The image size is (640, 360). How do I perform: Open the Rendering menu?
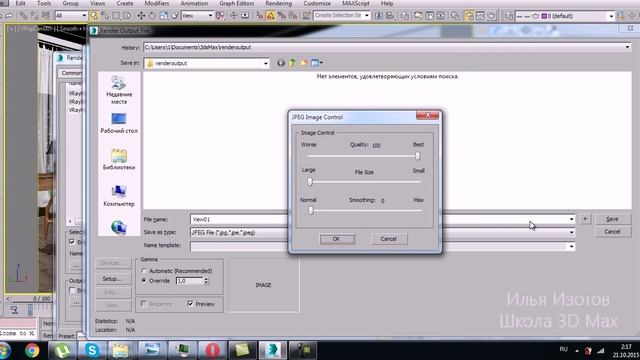coord(279,3)
